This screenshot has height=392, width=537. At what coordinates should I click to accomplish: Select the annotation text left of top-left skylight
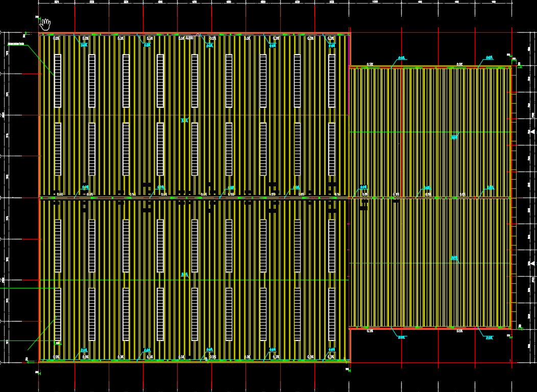click(x=16, y=44)
